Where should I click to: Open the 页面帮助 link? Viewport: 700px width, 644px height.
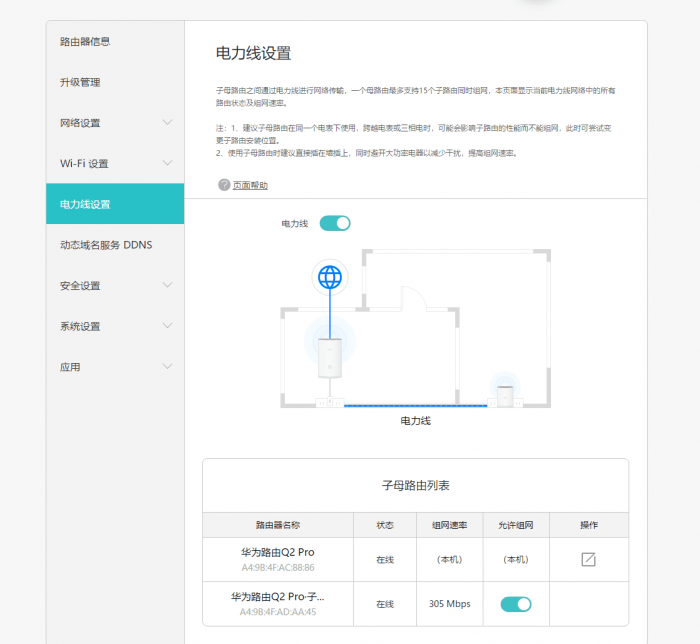click(250, 185)
